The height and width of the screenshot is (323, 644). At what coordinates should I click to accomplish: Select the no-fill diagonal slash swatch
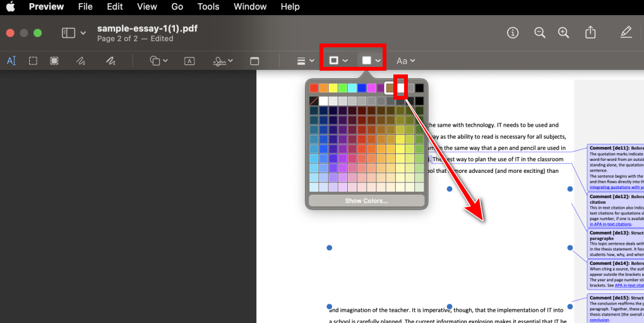(314, 101)
